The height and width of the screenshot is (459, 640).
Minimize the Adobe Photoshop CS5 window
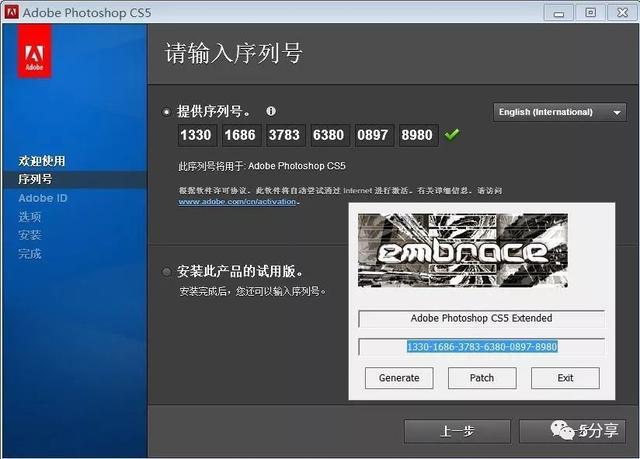point(558,13)
